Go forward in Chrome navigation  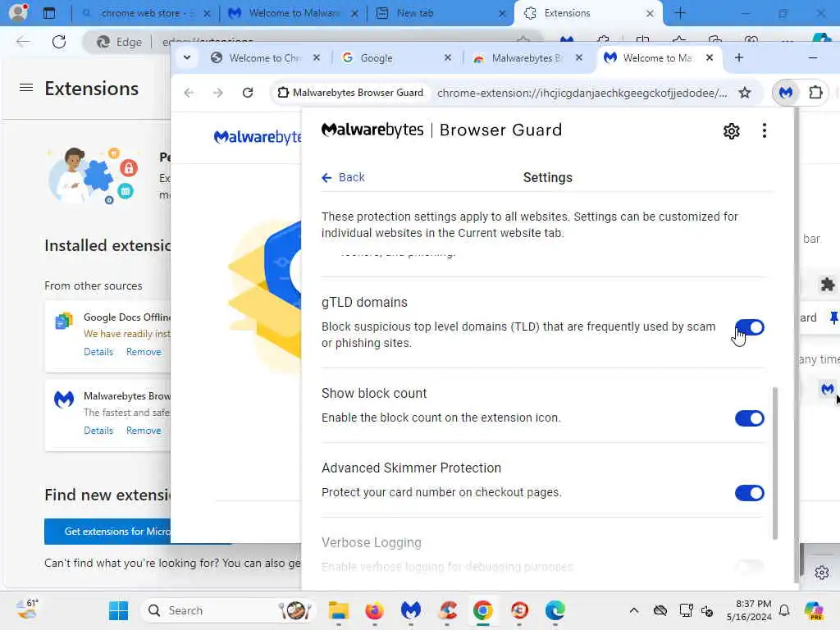tap(218, 93)
